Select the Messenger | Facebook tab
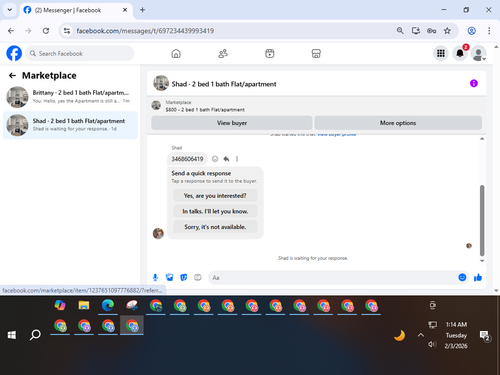This screenshot has height=375, width=500. coord(76,10)
